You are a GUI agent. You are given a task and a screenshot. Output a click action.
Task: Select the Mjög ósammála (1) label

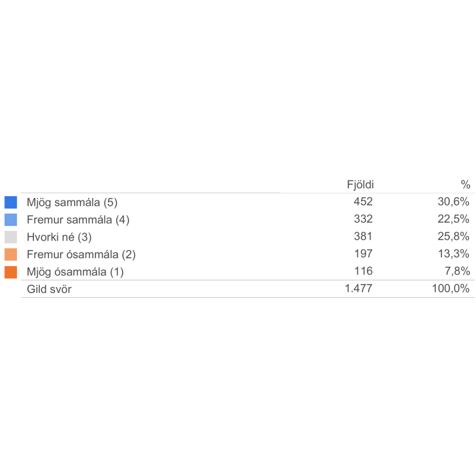click(x=75, y=272)
